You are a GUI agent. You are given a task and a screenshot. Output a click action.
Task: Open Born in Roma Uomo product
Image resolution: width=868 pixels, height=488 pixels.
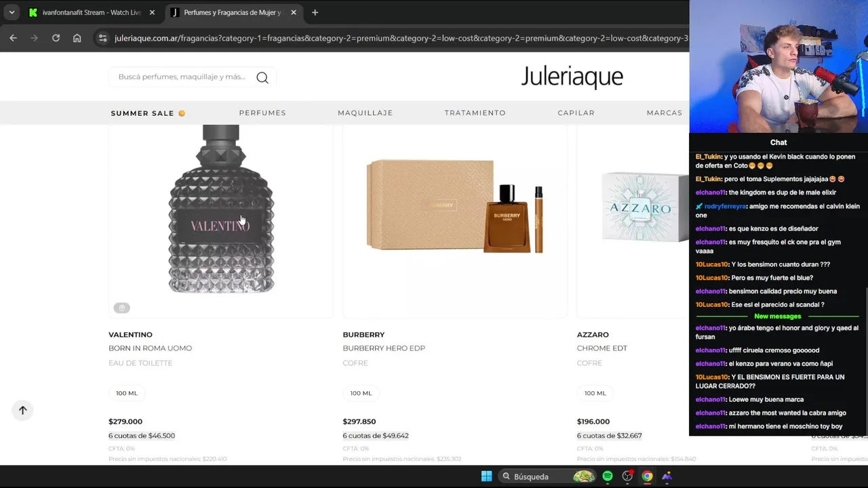point(150,348)
